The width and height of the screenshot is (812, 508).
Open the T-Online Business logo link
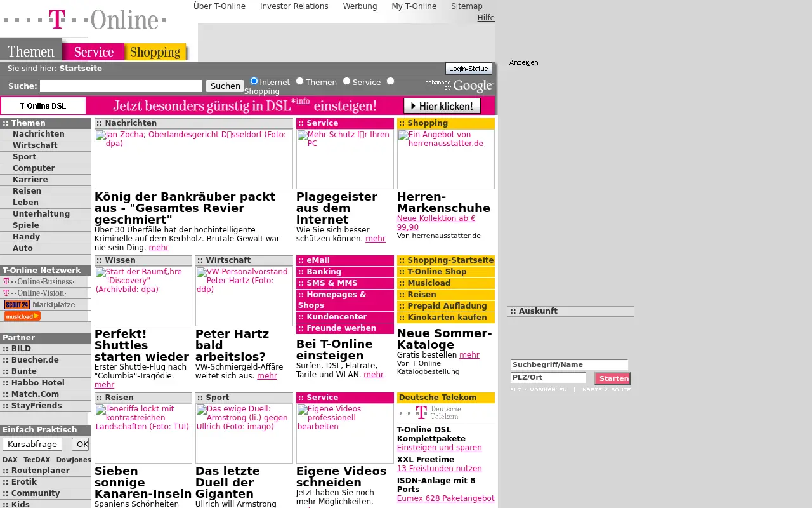tap(39, 282)
